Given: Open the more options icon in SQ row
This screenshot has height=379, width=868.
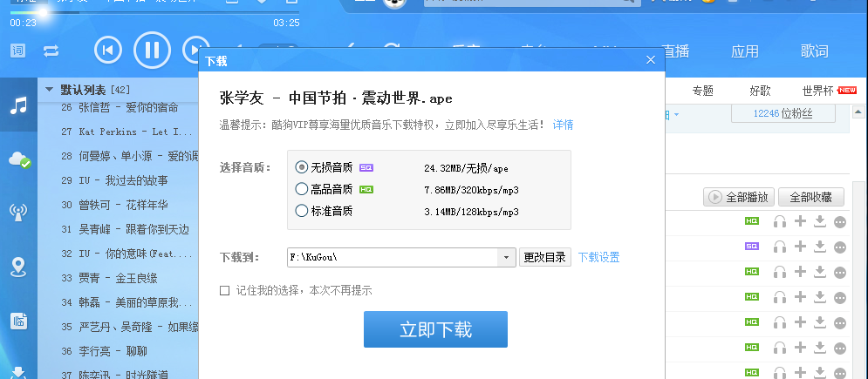Looking at the screenshot, I should click(840, 247).
